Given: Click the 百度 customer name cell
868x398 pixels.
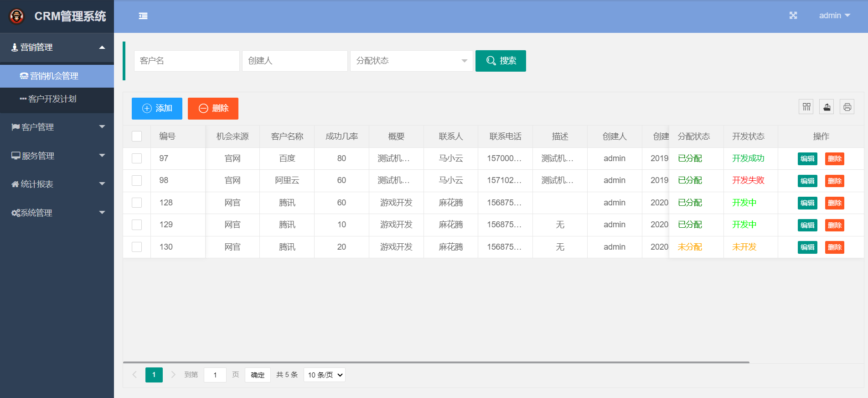Looking at the screenshot, I should (x=287, y=158).
